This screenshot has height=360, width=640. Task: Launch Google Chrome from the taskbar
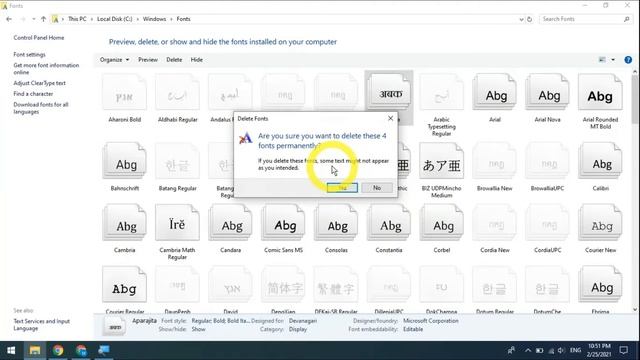tap(58, 350)
